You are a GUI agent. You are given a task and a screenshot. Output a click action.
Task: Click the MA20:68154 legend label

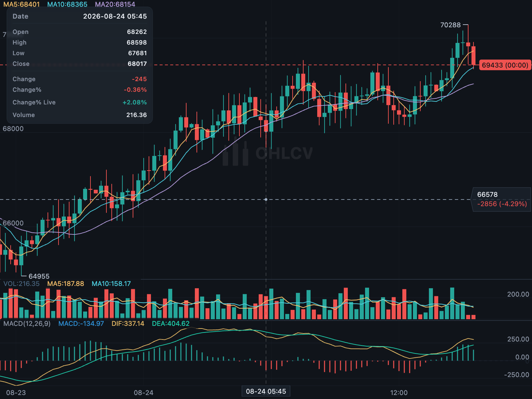pyautogui.click(x=115, y=4)
